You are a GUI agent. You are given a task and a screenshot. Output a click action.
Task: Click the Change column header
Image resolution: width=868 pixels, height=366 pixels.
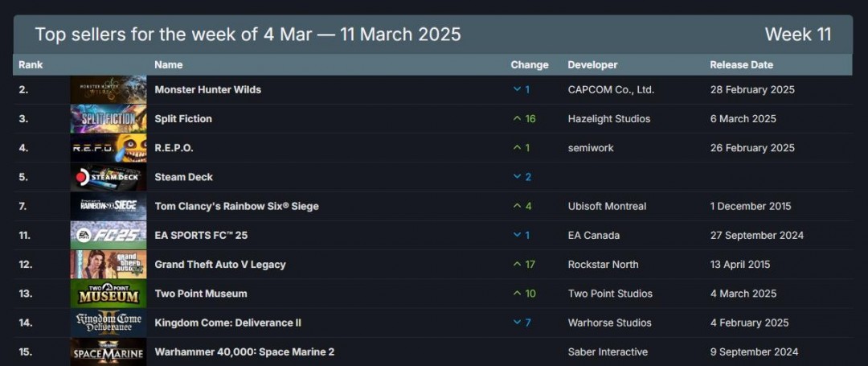click(x=530, y=64)
